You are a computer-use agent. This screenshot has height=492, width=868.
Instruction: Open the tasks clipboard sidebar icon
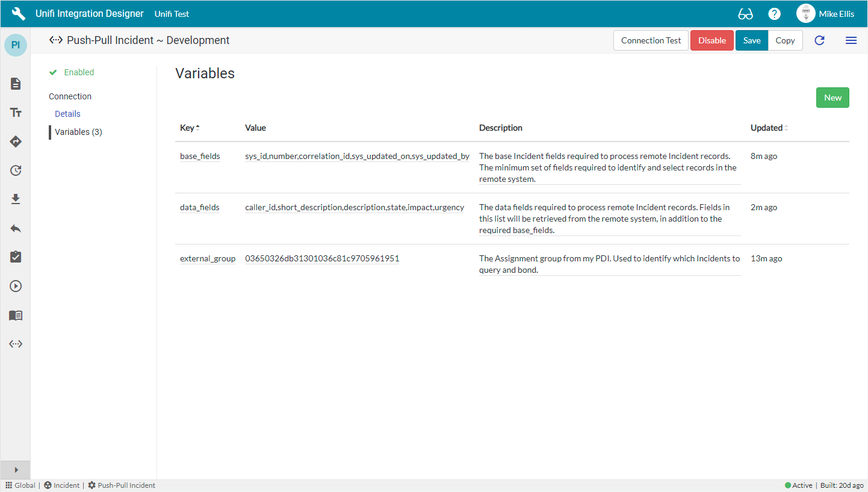coord(15,257)
